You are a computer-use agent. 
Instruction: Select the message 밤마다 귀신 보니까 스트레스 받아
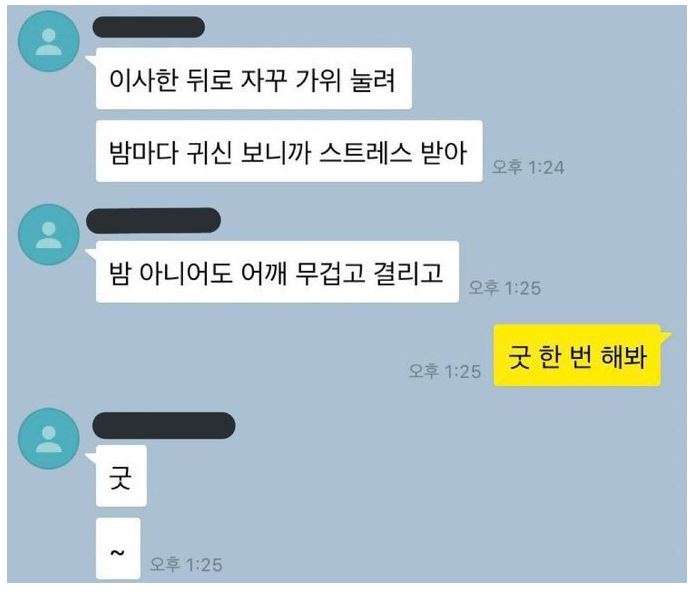click(289, 151)
